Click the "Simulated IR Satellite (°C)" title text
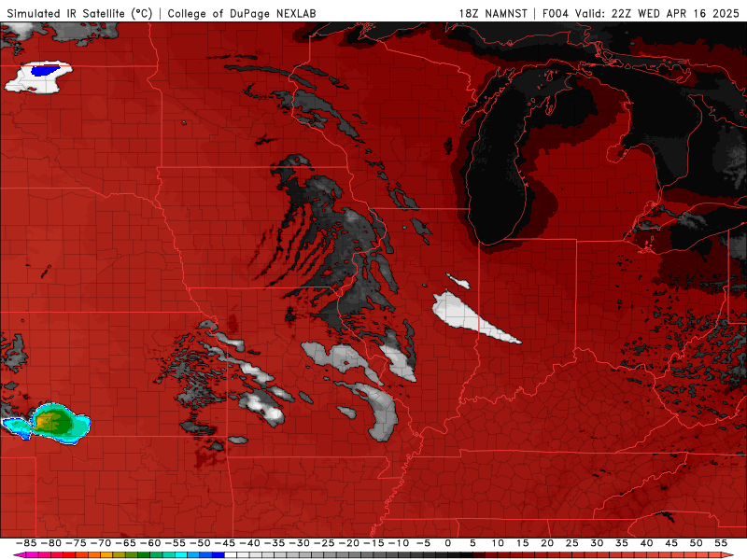 coord(79,13)
